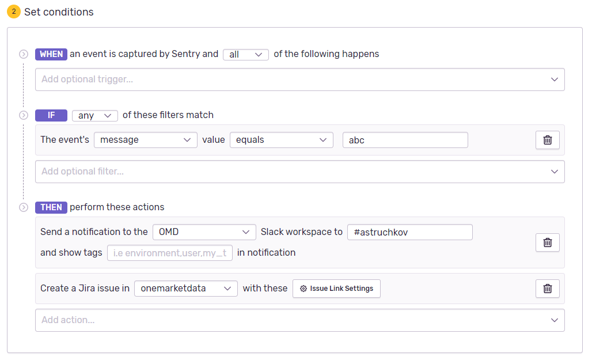This screenshot has width=592, height=364.
Task: Open the OMD Slack workspace dropdown
Action: click(204, 232)
